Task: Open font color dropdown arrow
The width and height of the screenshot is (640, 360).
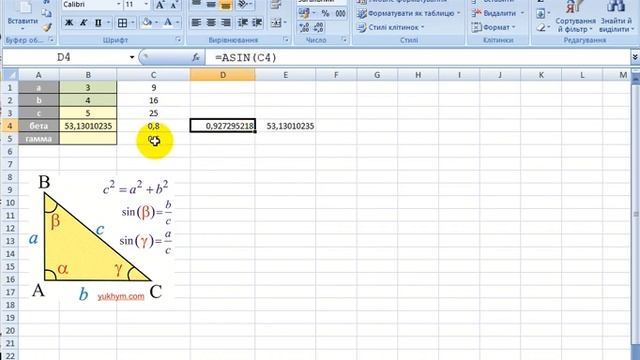Action: coord(178,22)
